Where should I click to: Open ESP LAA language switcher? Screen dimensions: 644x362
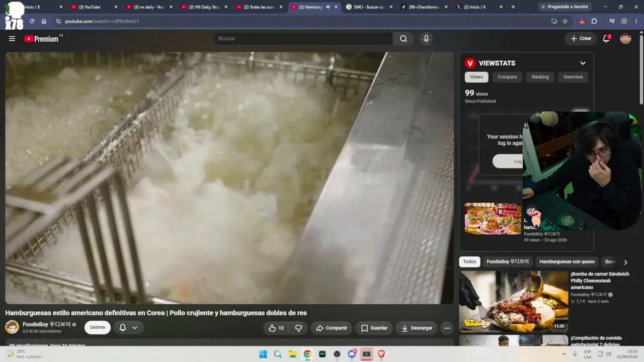point(588,354)
